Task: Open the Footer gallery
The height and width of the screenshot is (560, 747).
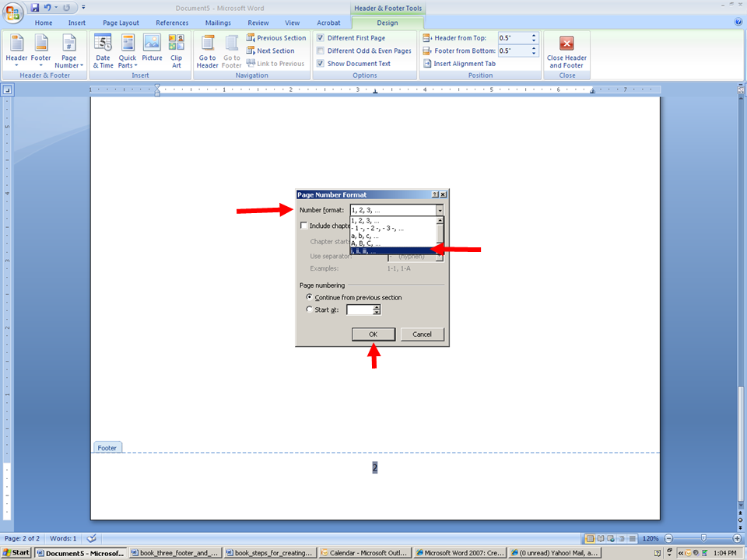Action: coord(41,51)
